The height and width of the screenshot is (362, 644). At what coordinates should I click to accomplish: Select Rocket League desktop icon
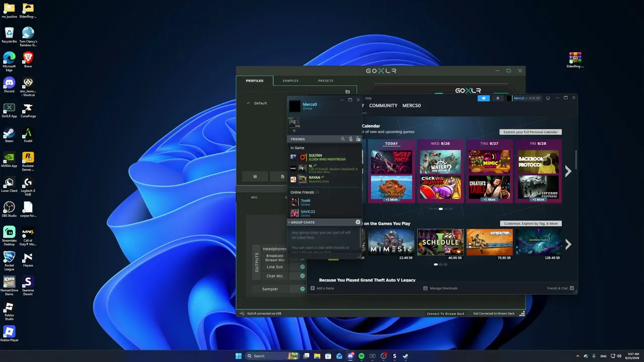pos(9,261)
